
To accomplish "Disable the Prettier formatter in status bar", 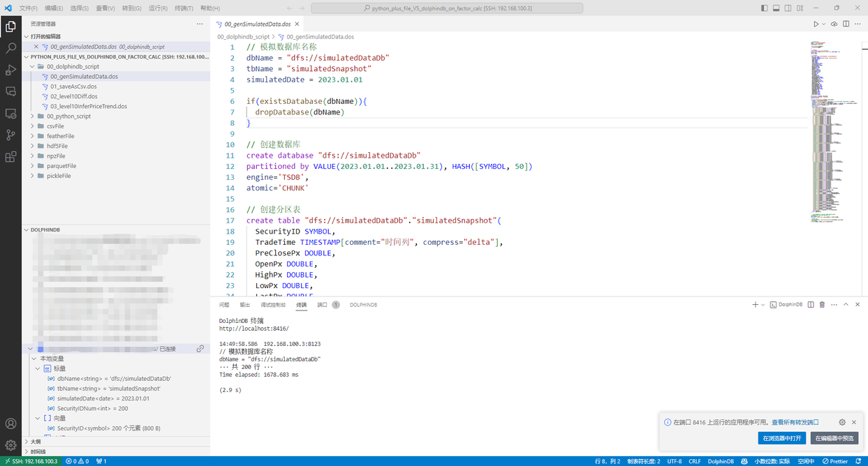I will click(x=836, y=461).
